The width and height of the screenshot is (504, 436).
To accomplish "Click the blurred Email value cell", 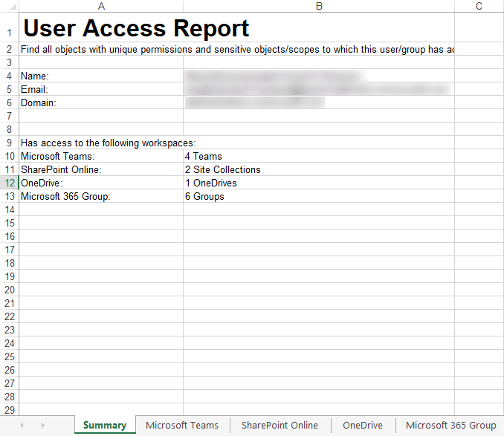I will tap(319, 89).
